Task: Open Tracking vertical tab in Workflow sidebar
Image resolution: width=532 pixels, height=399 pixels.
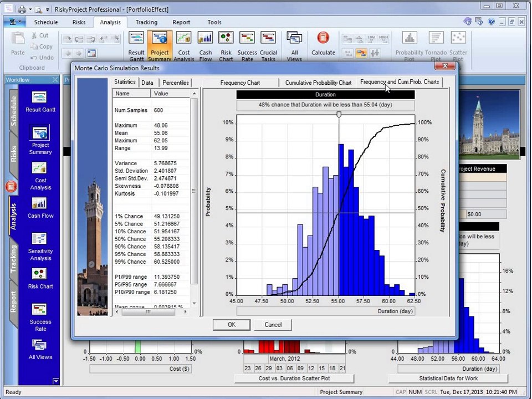Action: 13,259
